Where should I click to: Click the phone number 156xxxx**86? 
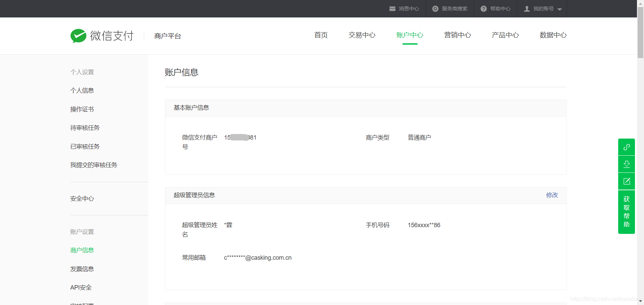pos(424,225)
